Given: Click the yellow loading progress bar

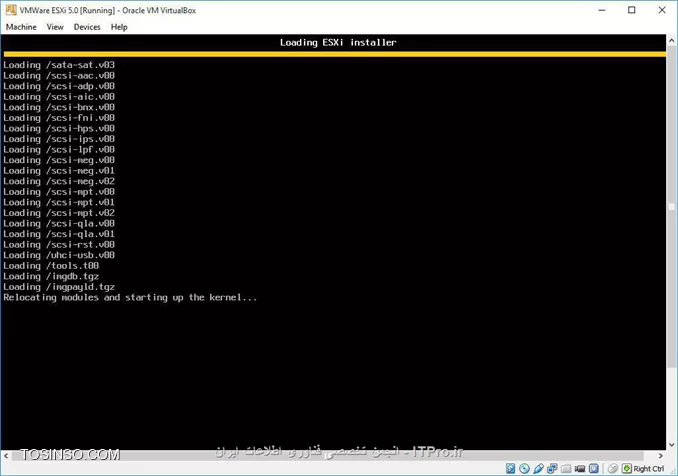Looking at the screenshot, I should 335,54.
